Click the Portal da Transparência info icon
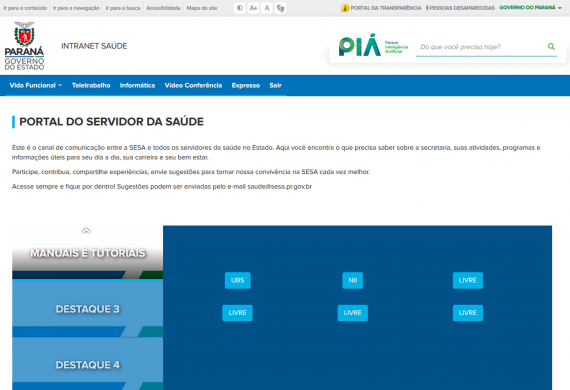570x390 pixels. click(x=345, y=8)
